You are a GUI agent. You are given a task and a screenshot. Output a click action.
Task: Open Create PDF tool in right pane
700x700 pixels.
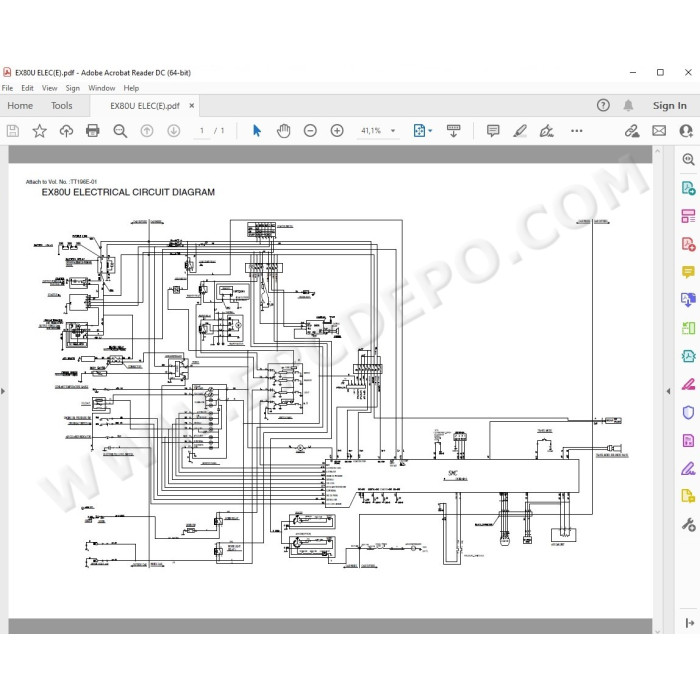[688, 244]
